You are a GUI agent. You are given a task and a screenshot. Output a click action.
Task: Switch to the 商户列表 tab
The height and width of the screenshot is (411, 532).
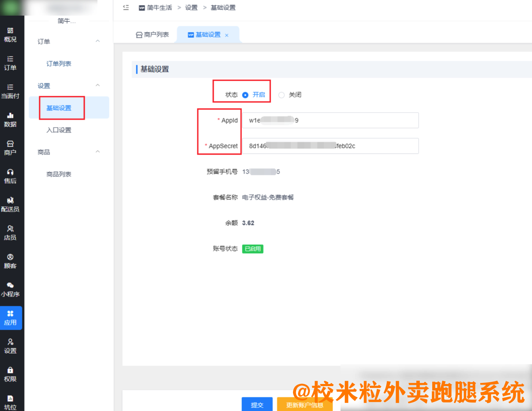coord(152,34)
